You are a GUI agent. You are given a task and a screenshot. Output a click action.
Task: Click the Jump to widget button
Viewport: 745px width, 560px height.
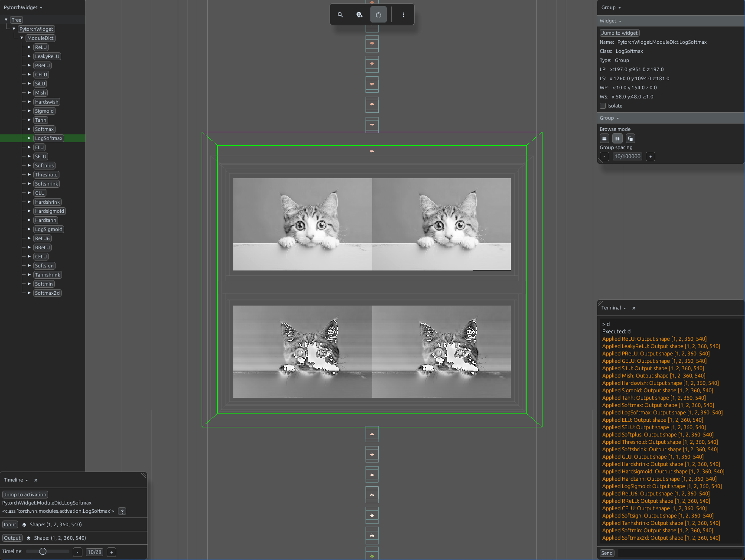[x=619, y=33]
